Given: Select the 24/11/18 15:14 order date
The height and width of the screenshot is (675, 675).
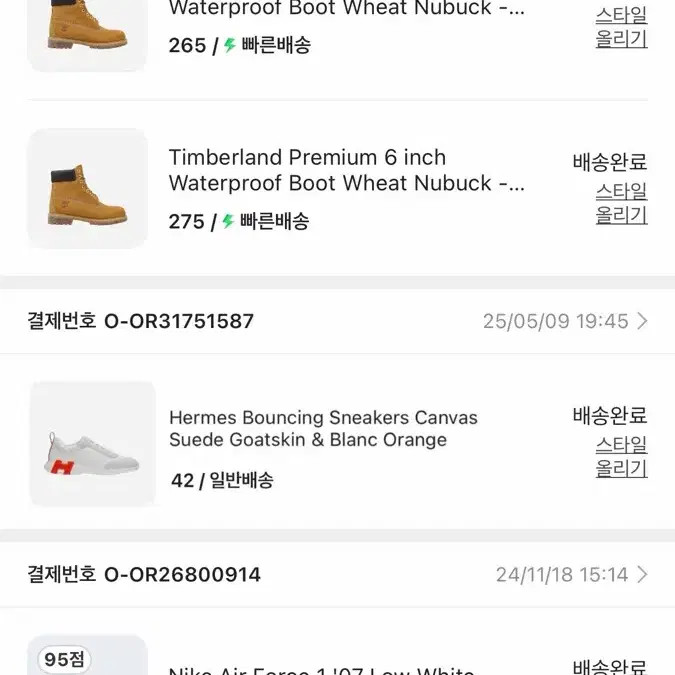Looking at the screenshot, I should point(562,574).
